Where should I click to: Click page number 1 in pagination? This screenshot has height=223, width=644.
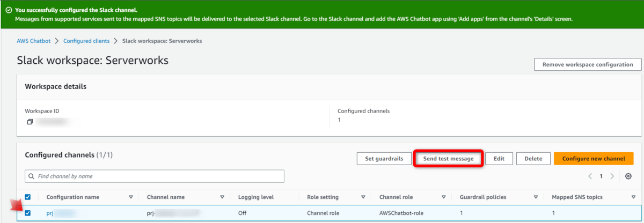tap(601, 176)
